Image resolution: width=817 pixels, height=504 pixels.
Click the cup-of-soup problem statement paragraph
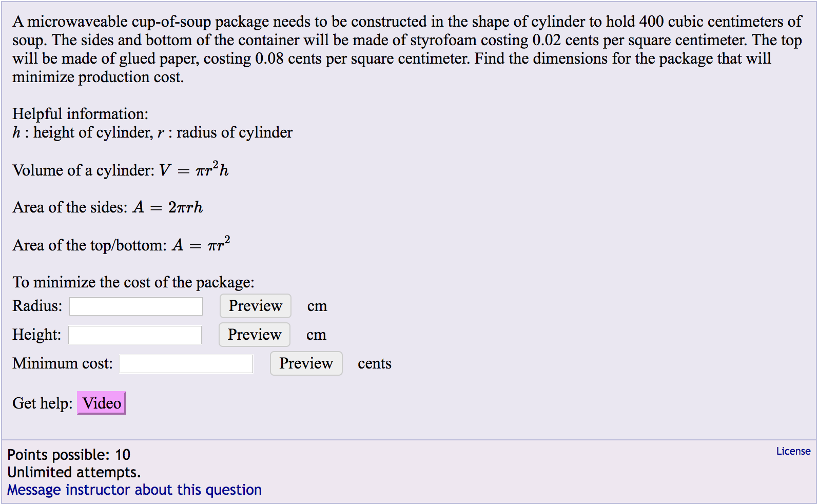click(x=407, y=49)
